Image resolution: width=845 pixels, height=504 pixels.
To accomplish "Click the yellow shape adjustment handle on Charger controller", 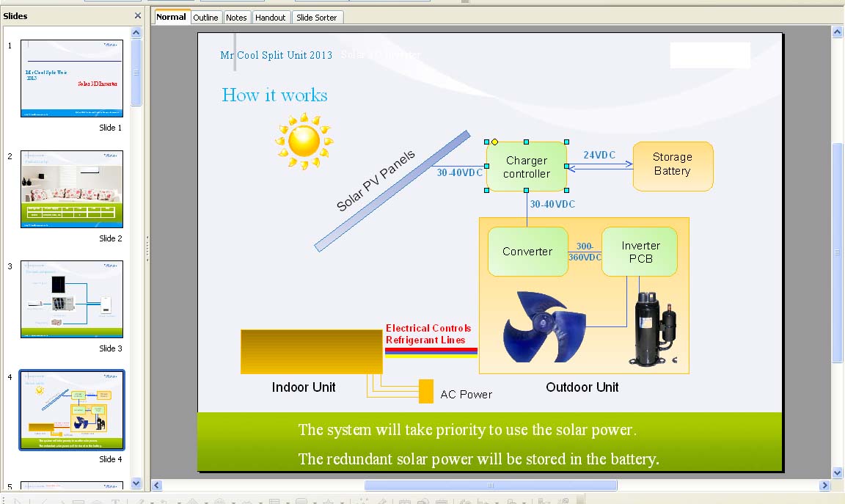I will tap(495, 142).
